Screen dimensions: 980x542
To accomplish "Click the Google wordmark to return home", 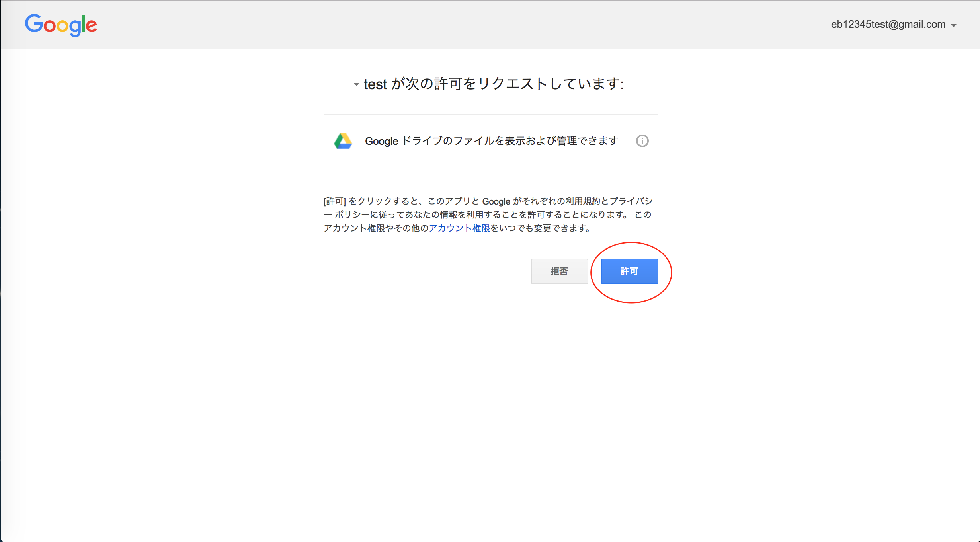I will tap(61, 25).
